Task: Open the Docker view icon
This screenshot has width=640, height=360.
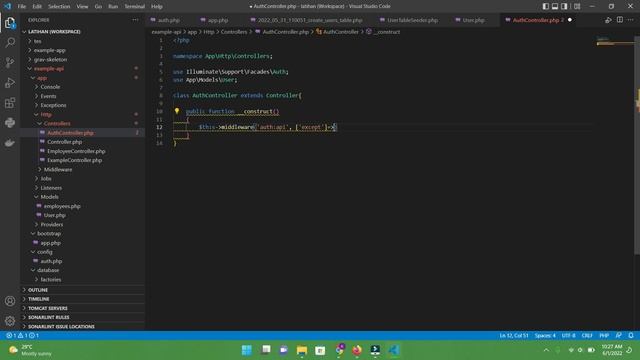Action: tap(10, 142)
